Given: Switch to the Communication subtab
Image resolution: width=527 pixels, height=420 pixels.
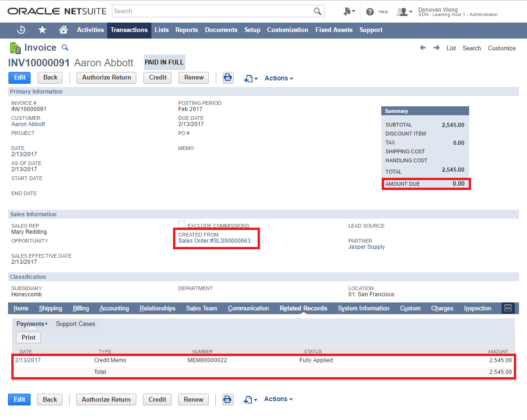Looking at the screenshot, I should pos(248,309).
